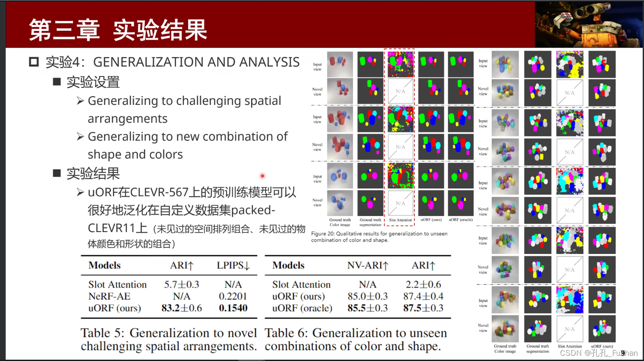644x361 pixels.
Task: Click the bold value "0.1540"
Action: coord(233,308)
